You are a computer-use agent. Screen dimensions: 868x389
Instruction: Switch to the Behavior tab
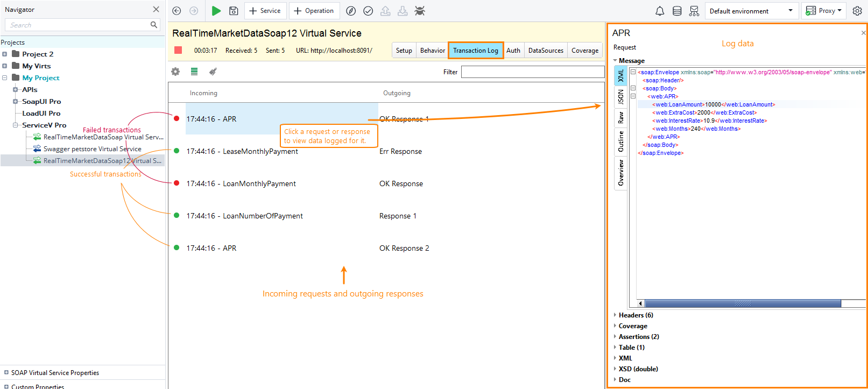pyautogui.click(x=433, y=51)
